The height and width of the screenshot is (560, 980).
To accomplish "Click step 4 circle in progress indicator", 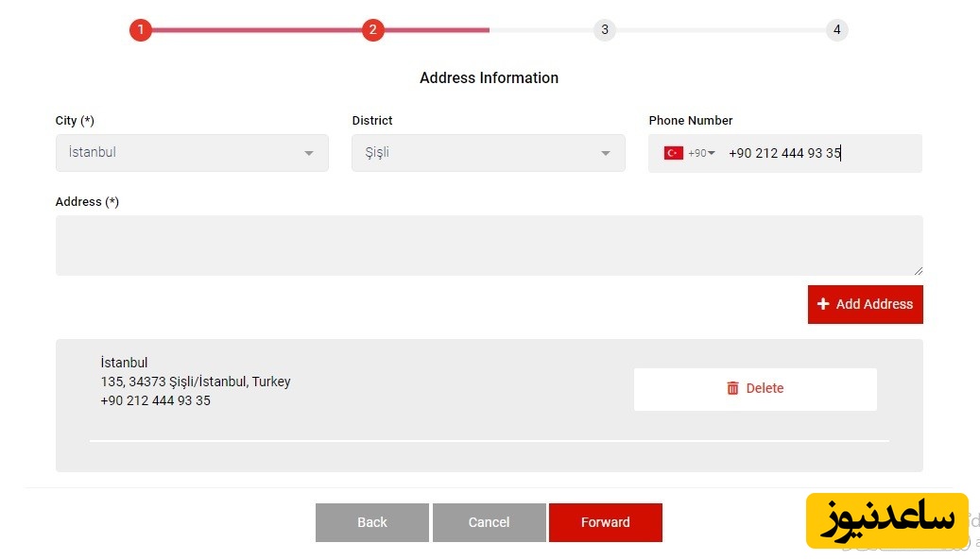I will pos(836,30).
